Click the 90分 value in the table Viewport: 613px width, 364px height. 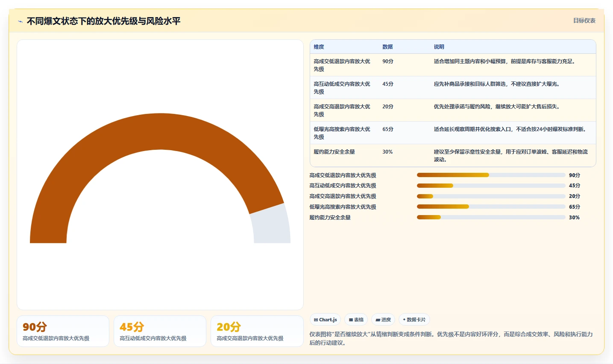tap(388, 61)
